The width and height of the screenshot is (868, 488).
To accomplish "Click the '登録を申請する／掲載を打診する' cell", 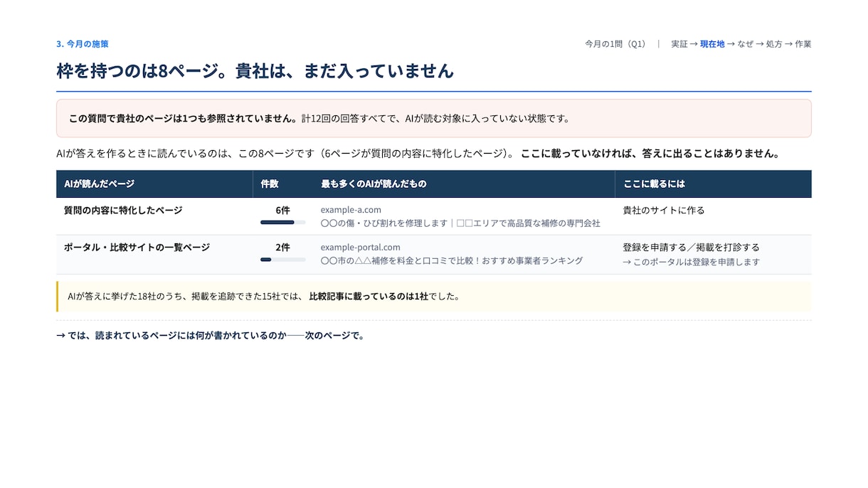I will pos(691,248).
